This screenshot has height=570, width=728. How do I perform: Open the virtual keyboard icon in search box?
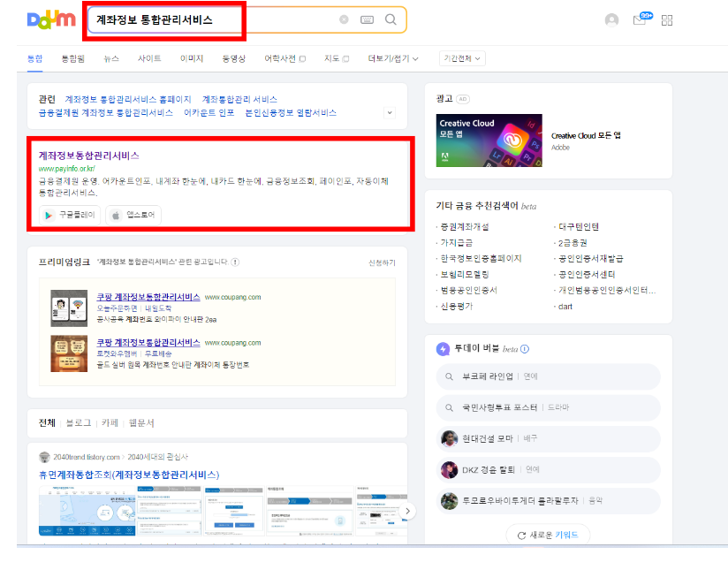[367, 19]
